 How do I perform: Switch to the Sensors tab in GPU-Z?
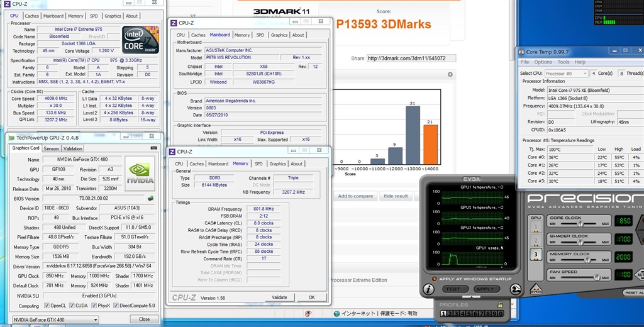pos(52,148)
